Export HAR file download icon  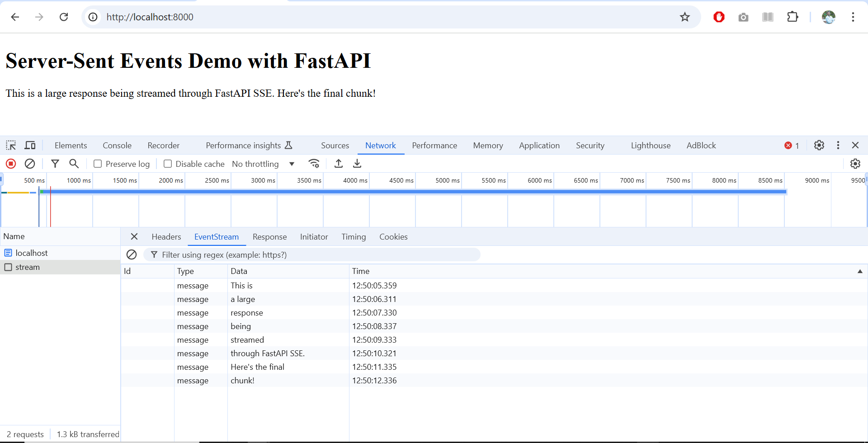click(357, 164)
